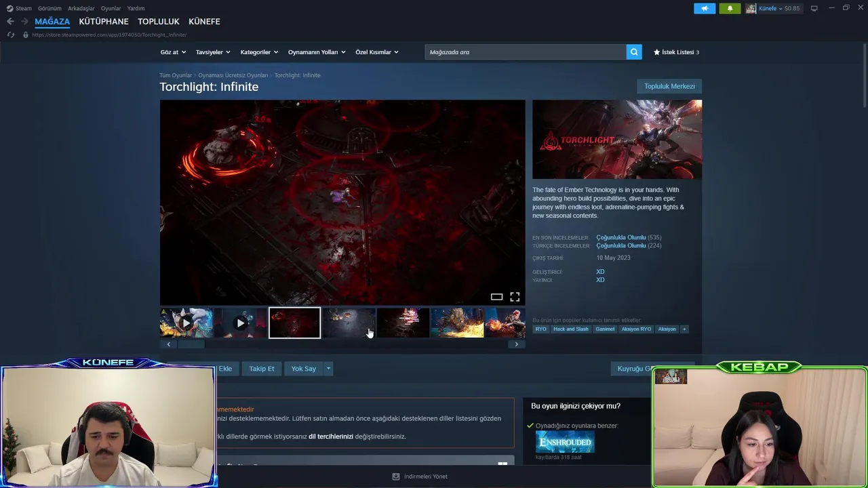Open the Yardım menu
Image resolution: width=868 pixels, height=488 pixels.
(x=136, y=8)
